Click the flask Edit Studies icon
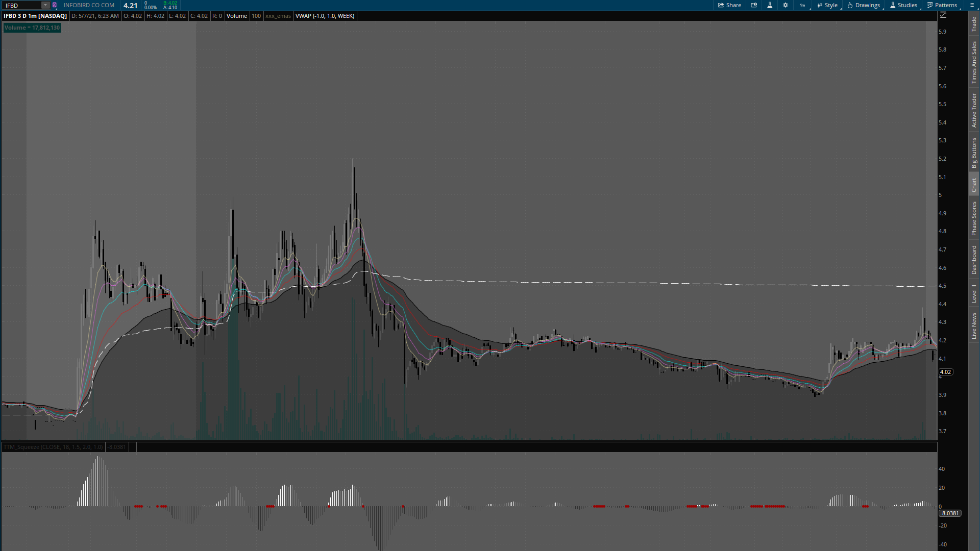Screen dimensions: 980x551 (770, 5)
